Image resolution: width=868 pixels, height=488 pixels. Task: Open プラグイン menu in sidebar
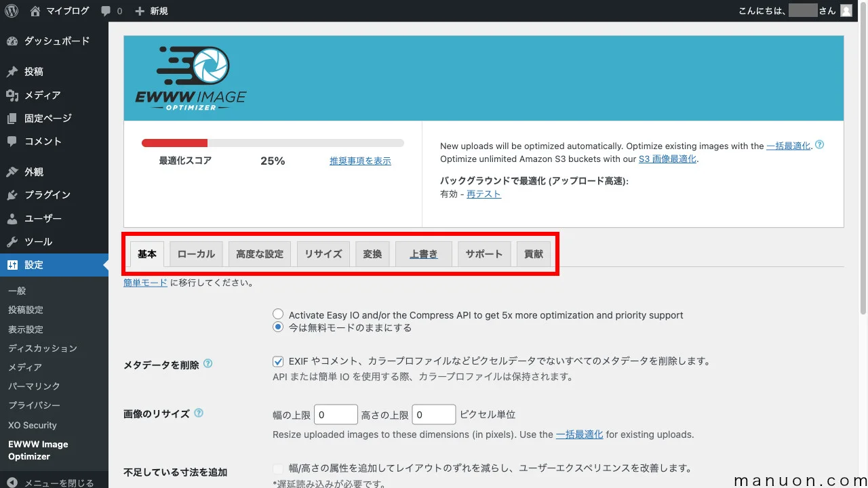(54, 195)
